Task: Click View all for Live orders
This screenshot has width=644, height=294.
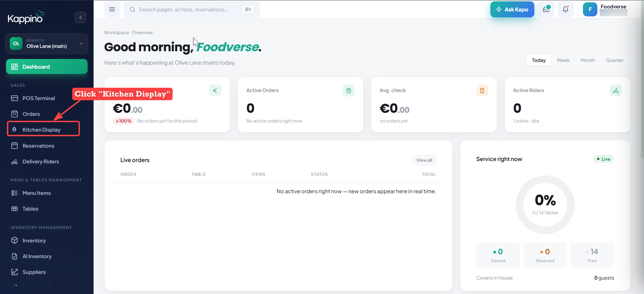Action: click(x=424, y=160)
